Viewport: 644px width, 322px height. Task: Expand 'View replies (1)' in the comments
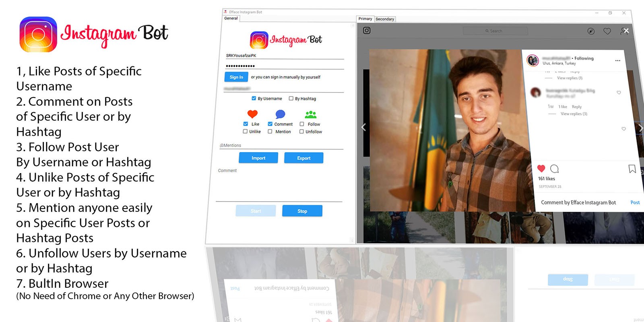(570, 78)
